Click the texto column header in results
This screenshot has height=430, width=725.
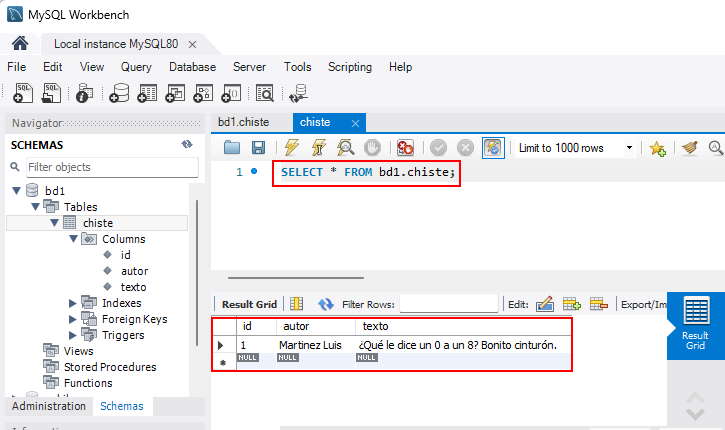point(375,326)
